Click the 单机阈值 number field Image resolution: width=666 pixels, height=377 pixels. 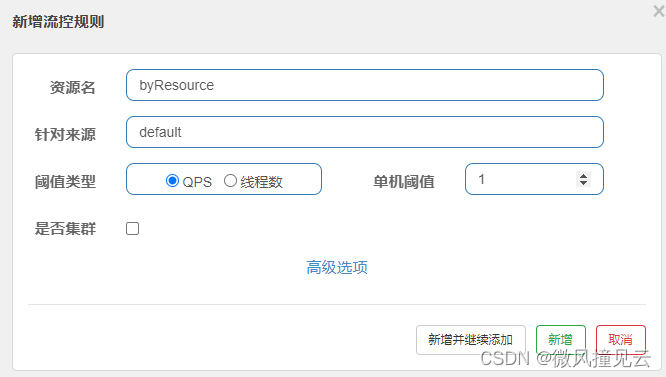534,179
